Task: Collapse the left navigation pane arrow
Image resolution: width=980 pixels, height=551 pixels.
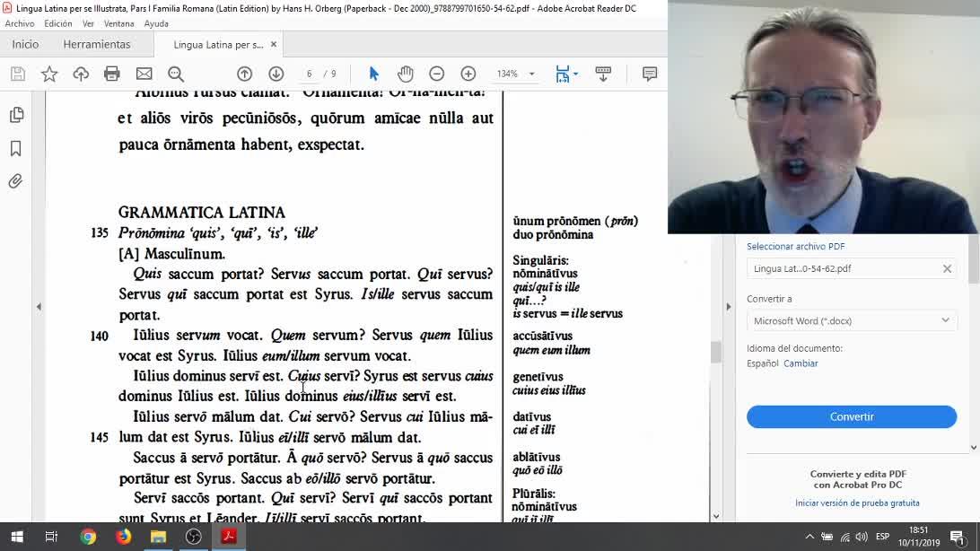Action: [39, 307]
